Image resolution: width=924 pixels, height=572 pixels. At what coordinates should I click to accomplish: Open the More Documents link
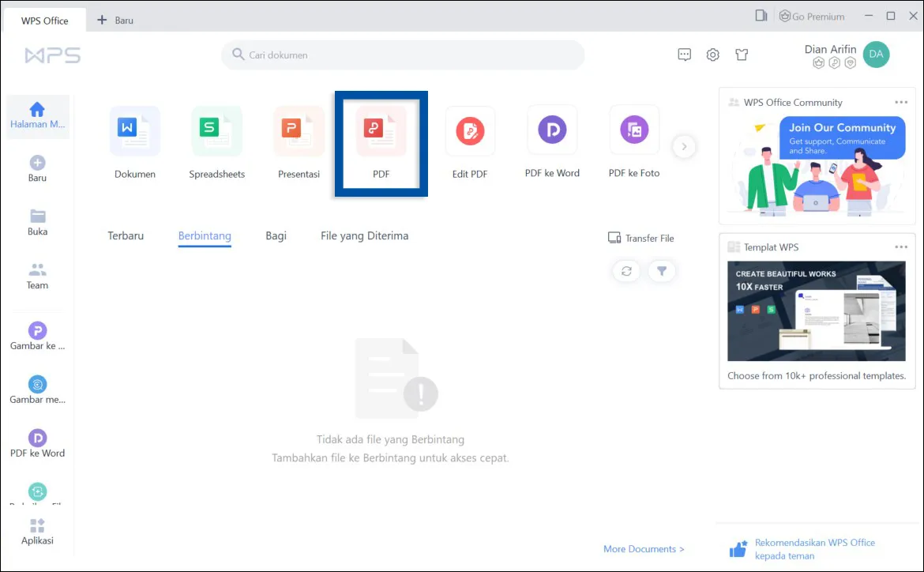(644, 548)
